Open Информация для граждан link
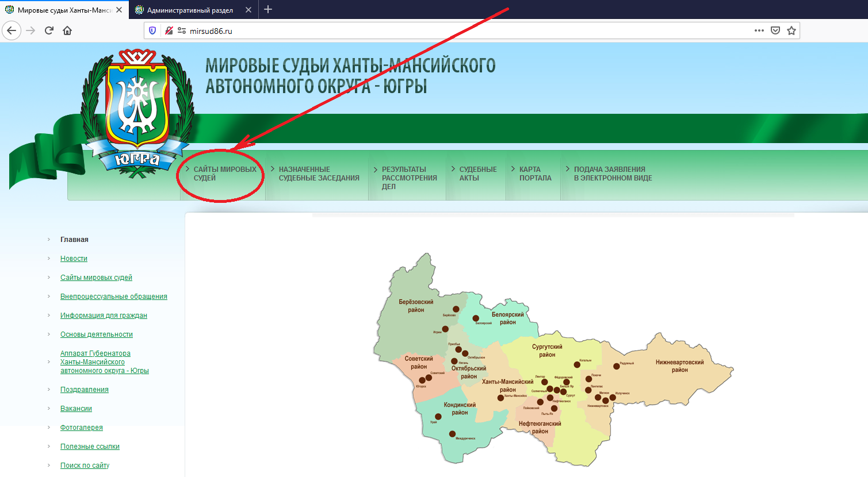 click(104, 316)
